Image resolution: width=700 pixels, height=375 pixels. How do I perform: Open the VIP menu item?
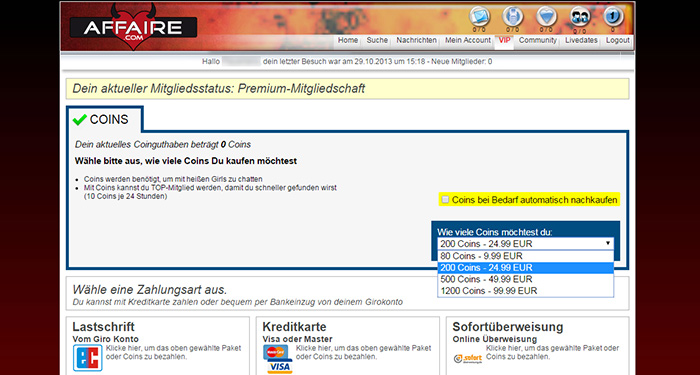[x=504, y=40]
